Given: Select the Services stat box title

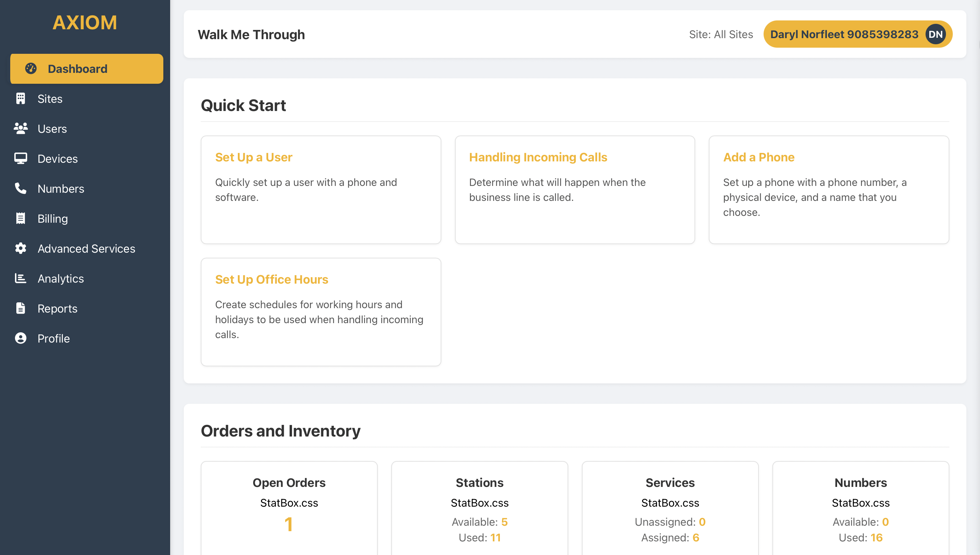Looking at the screenshot, I should pyautogui.click(x=670, y=482).
